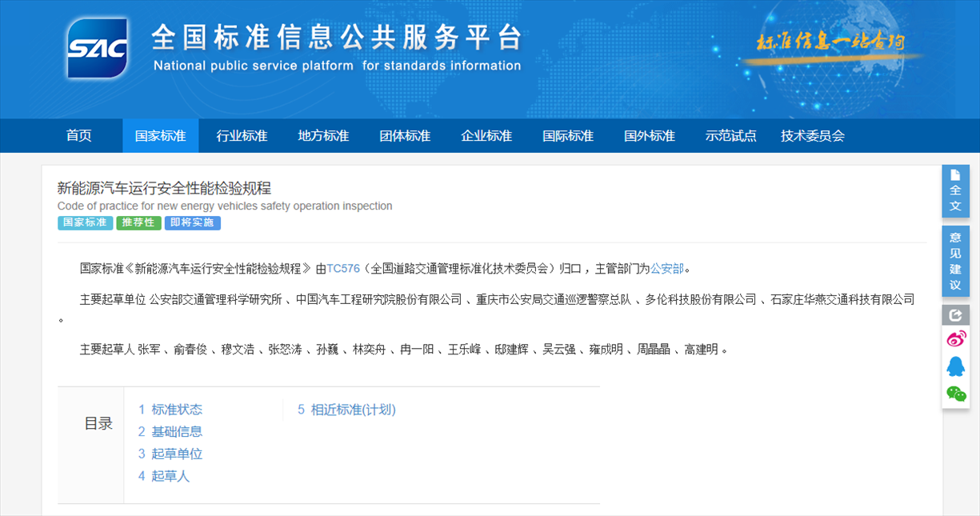Navigate to 技术委员会 page
Image resolution: width=980 pixels, height=516 pixels.
coord(812,136)
